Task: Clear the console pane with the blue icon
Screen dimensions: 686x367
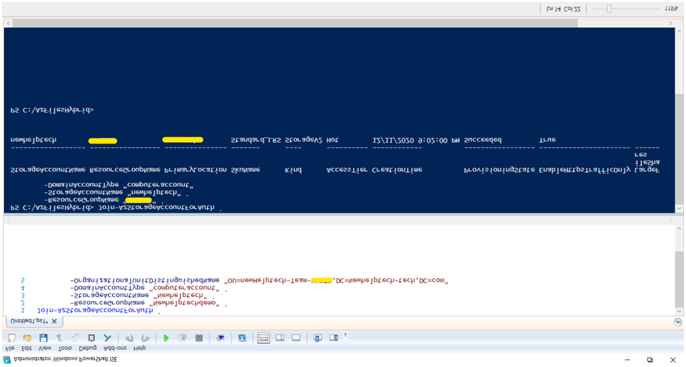Action: click(107, 338)
